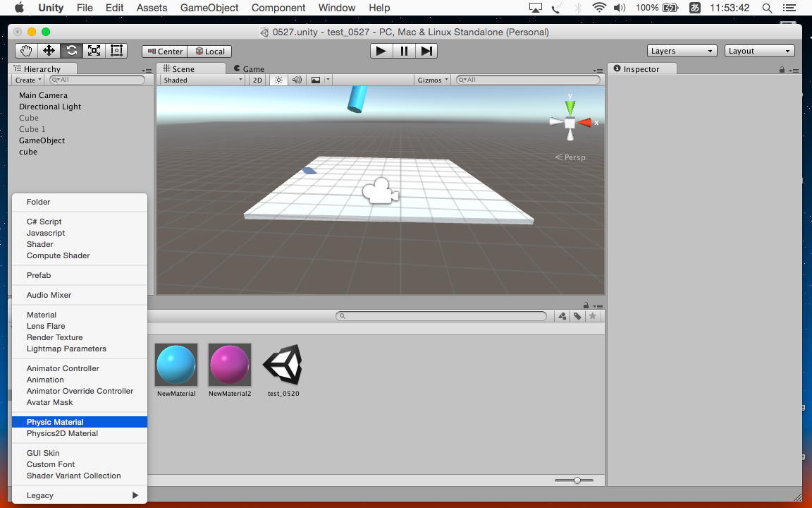Image resolution: width=812 pixels, height=508 pixels.
Task: Select camera gizmo in Scene view
Action: point(381,190)
